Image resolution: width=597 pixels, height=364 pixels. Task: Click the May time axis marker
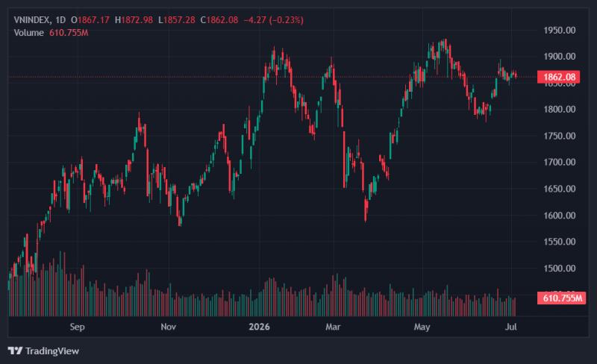[x=422, y=327]
